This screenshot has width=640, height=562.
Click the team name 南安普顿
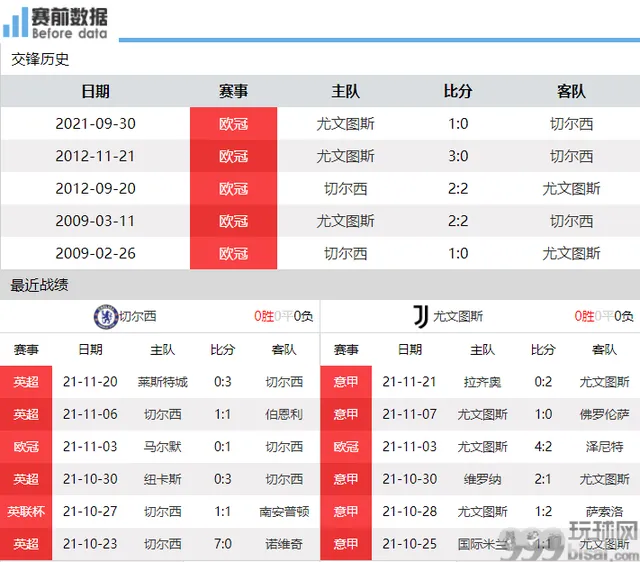[284, 511]
